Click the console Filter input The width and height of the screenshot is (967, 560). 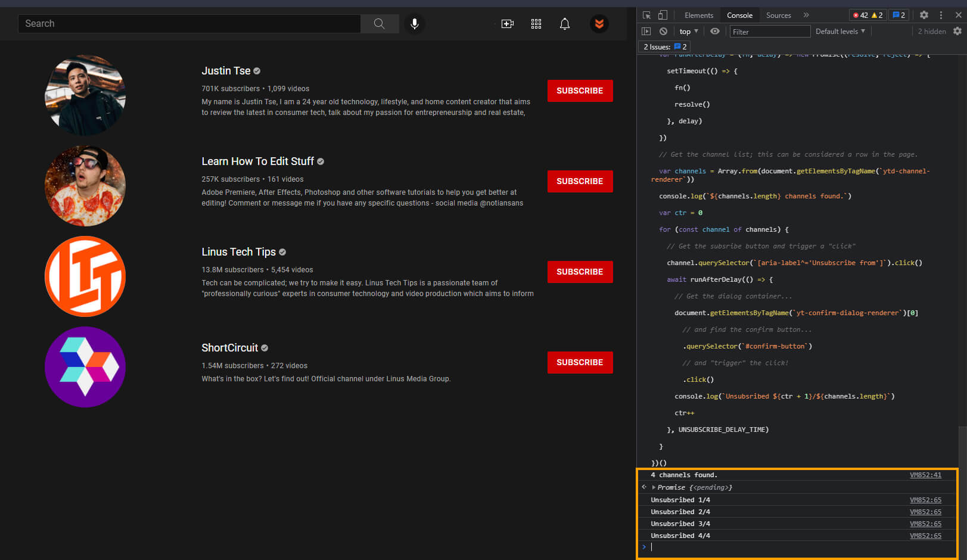coord(770,32)
